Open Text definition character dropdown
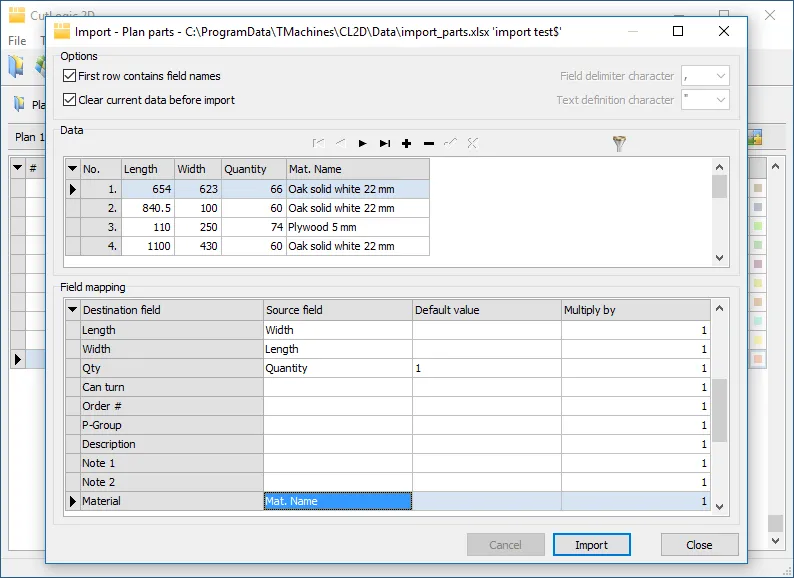 click(720, 100)
